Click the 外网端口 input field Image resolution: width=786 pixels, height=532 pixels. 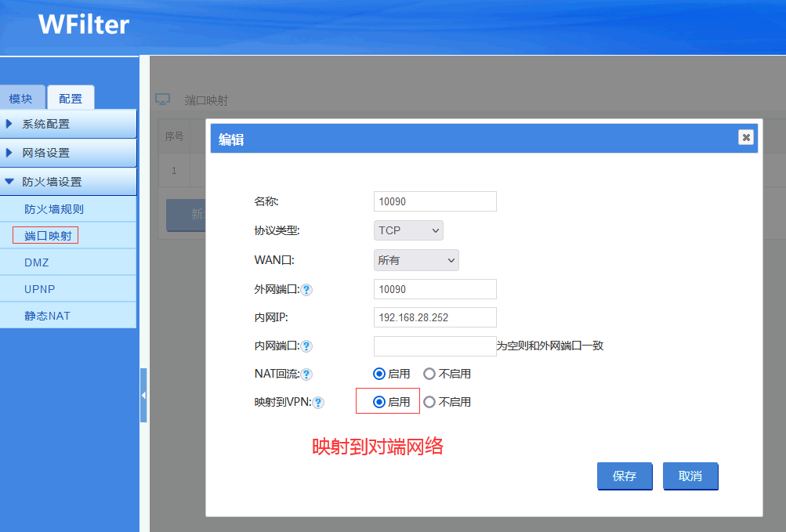pyautogui.click(x=435, y=289)
